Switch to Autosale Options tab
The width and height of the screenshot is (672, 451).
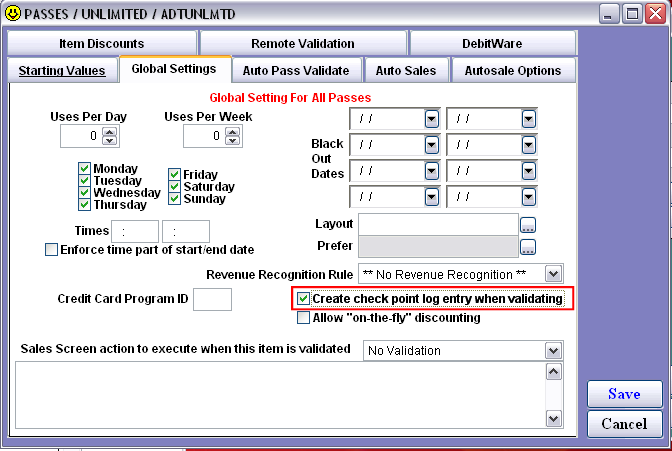(x=513, y=70)
